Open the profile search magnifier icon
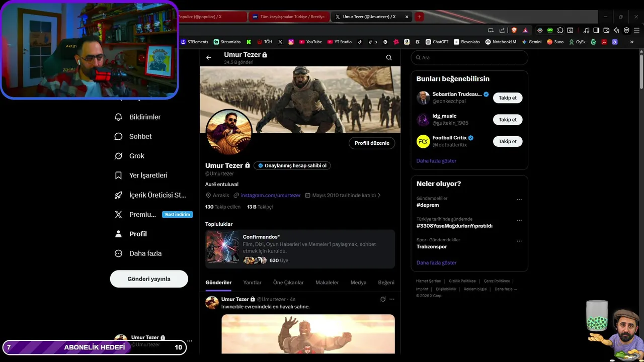Screen dimensions: 644x362 389,58
